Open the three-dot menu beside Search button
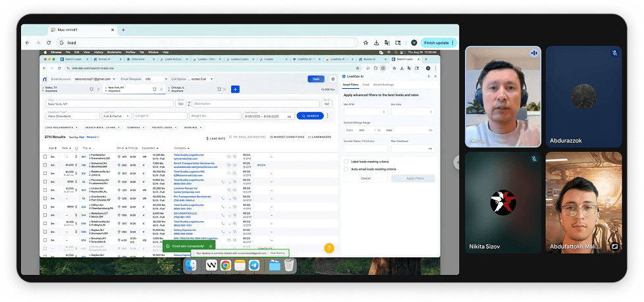The width and height of the screenshot is (644, 302). click(x=328, y=116)
